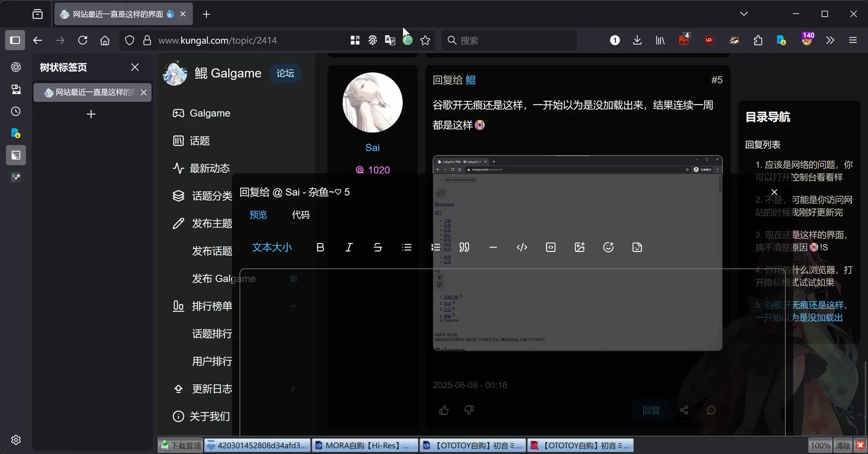The image size is (868, 454).
Task: Insert horizontal rule in reply editor
Action: point(493,247)
